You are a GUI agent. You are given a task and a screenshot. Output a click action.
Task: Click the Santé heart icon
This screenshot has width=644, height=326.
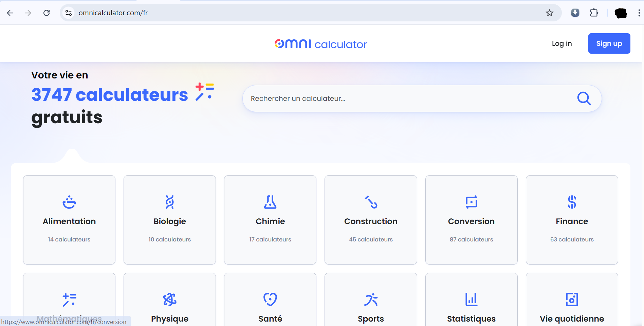point(270,300)
